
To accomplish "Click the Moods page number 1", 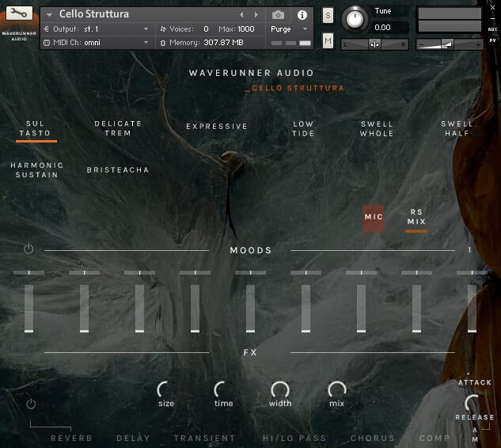I will [x=469, y=250].
